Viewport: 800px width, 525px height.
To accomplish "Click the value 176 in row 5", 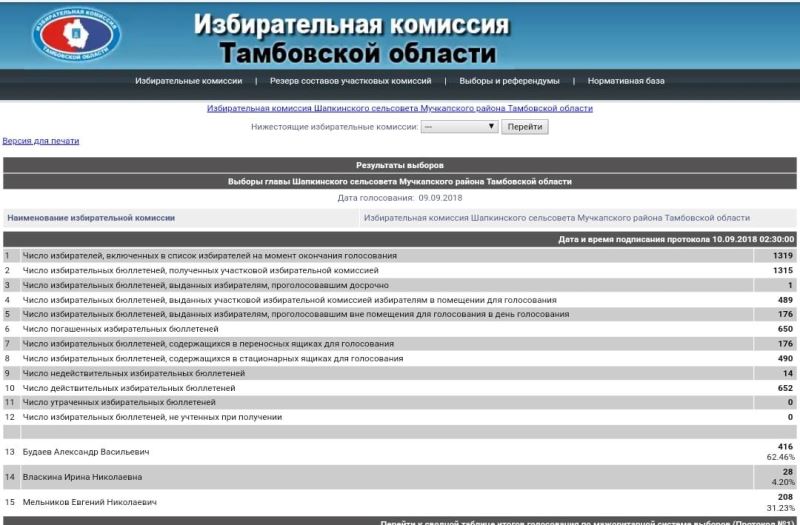I will [785, 314].
